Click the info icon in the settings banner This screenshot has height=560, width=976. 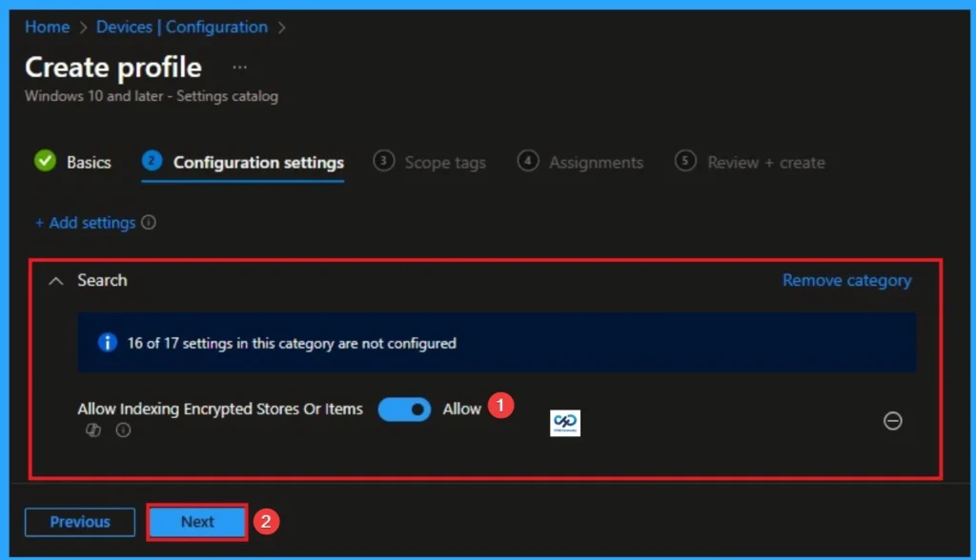point(107,343)
